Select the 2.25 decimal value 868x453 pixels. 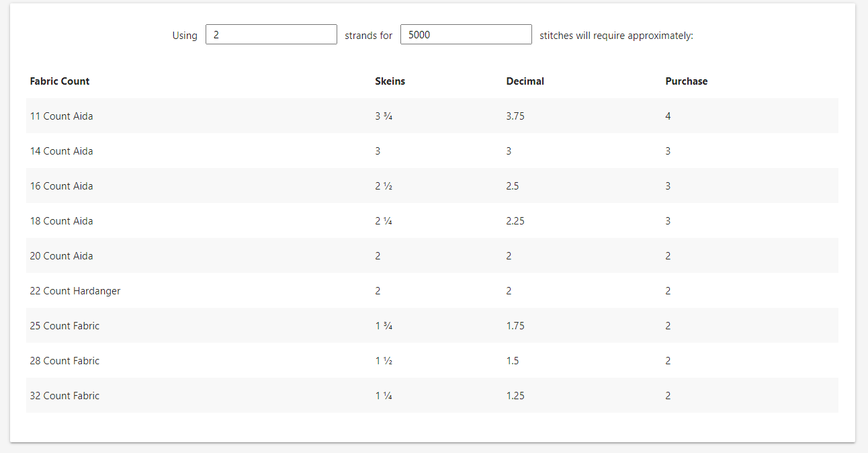[x=515, y=220]
